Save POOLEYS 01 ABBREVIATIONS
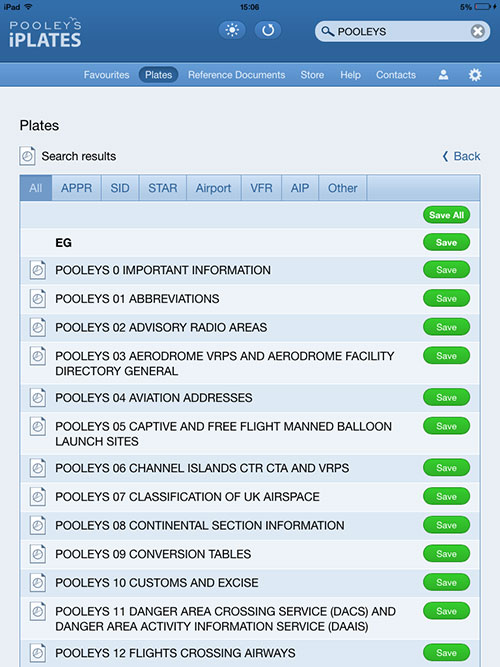The width and height of the screenshot is (500, 667). [x=446, y=298]
